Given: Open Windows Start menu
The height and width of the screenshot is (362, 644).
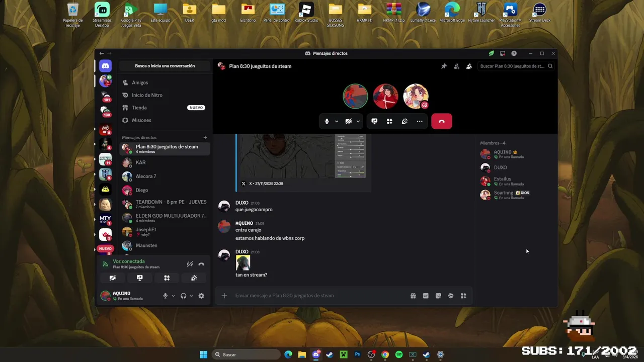Looking at the screenshot, I should point(203,354).
